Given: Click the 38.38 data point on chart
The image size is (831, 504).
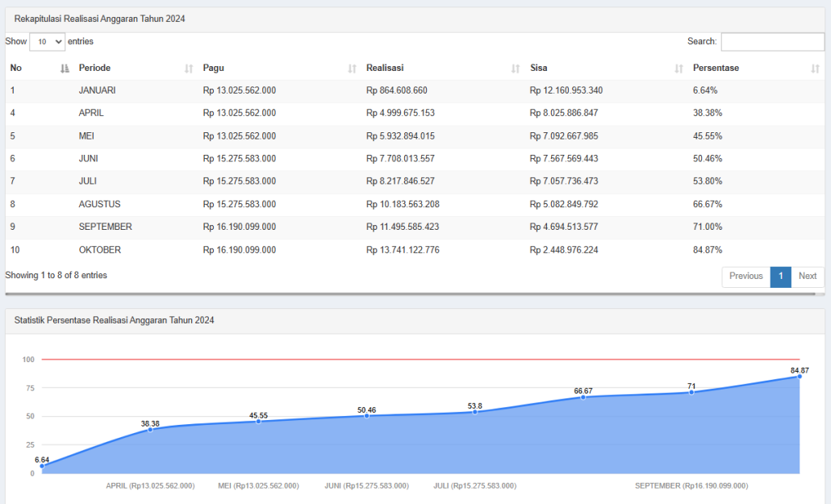Looking at the screenshot, I should point(150,430).
